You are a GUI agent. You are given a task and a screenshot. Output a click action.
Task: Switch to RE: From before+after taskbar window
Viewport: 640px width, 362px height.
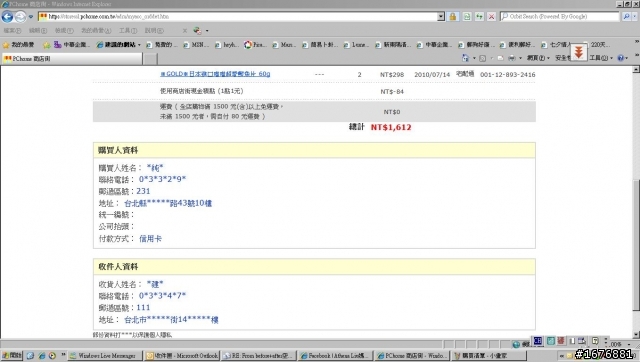tap(259, 355)
